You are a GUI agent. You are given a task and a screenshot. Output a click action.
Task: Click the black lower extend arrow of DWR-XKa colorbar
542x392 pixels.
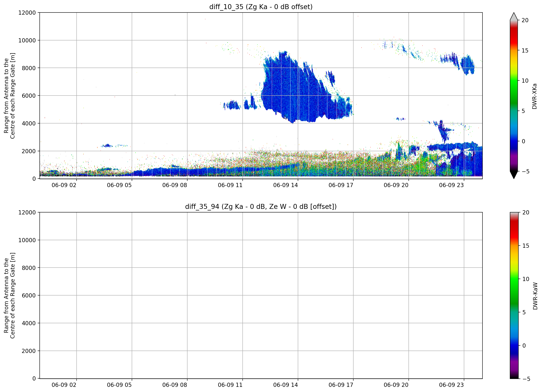(x=514, y=175)
